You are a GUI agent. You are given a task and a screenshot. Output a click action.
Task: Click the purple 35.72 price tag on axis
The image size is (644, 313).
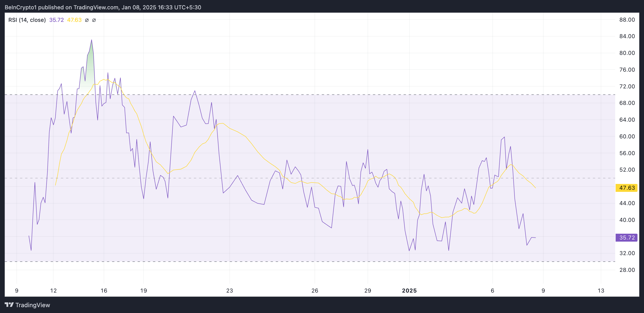[x=627, y=237]
